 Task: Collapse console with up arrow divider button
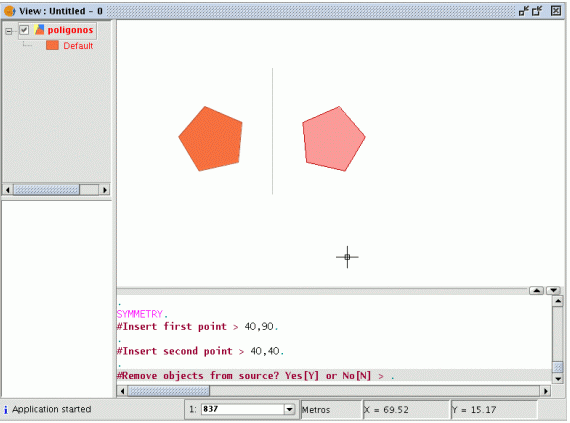coord(537,290)
